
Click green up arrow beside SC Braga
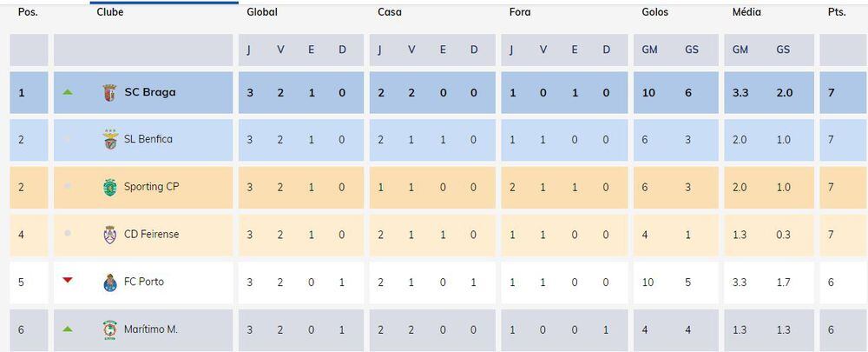(x=68, y=92)
